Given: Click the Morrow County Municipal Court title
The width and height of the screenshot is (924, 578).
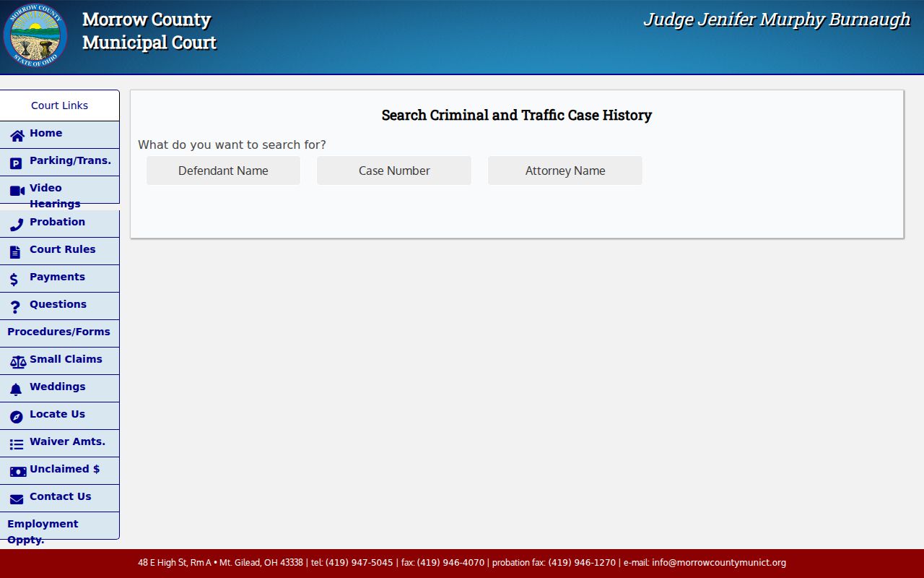Looking at the screenshot, I should point(149,31).
